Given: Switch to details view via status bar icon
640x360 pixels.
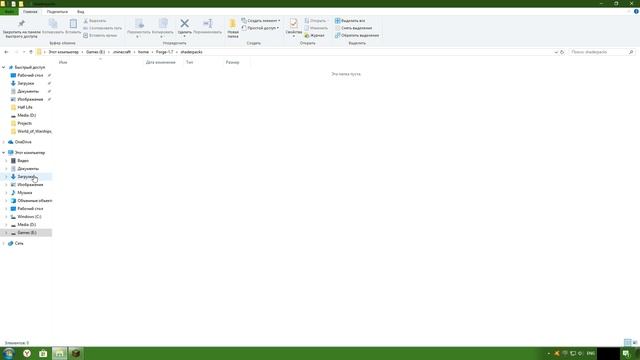Looking at the screenshot, I should click(628, 342).
